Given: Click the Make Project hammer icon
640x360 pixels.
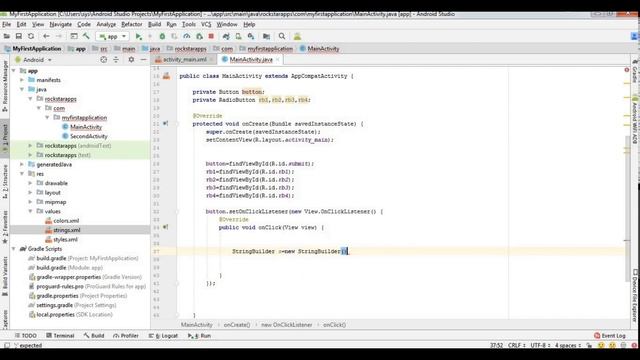Looking at the screenshot, I should coord(86,36).
